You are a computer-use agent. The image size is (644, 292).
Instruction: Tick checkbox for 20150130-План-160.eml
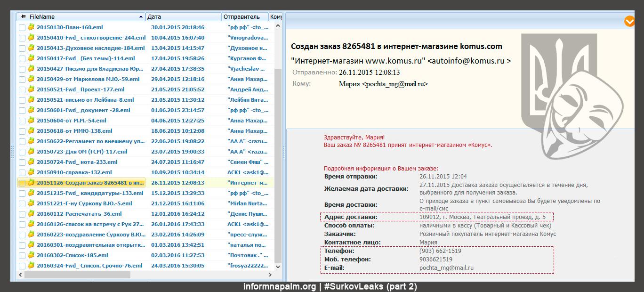[22, 28]
